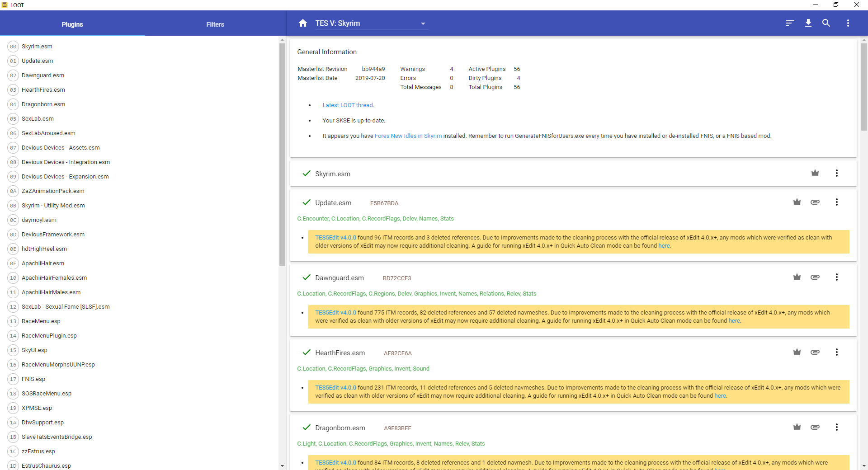
Task: Click the green checkmark on Update.esm card
Action: tap(307, 202)
